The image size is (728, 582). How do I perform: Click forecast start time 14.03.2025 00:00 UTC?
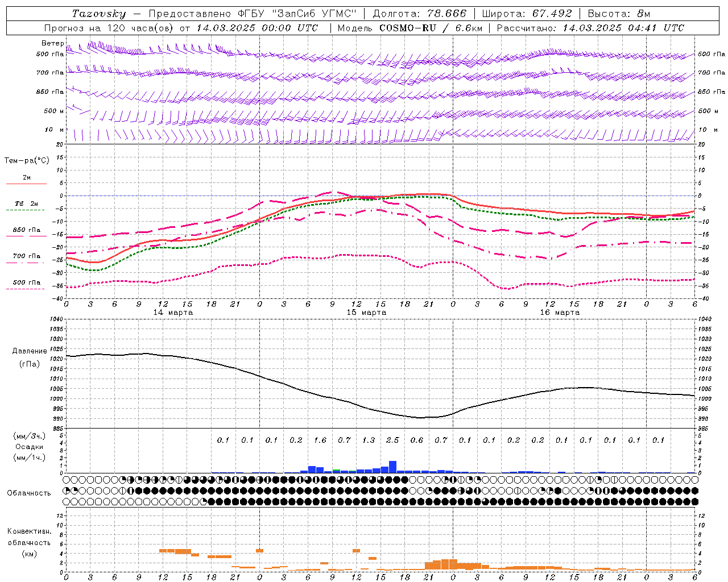point(258,28)
